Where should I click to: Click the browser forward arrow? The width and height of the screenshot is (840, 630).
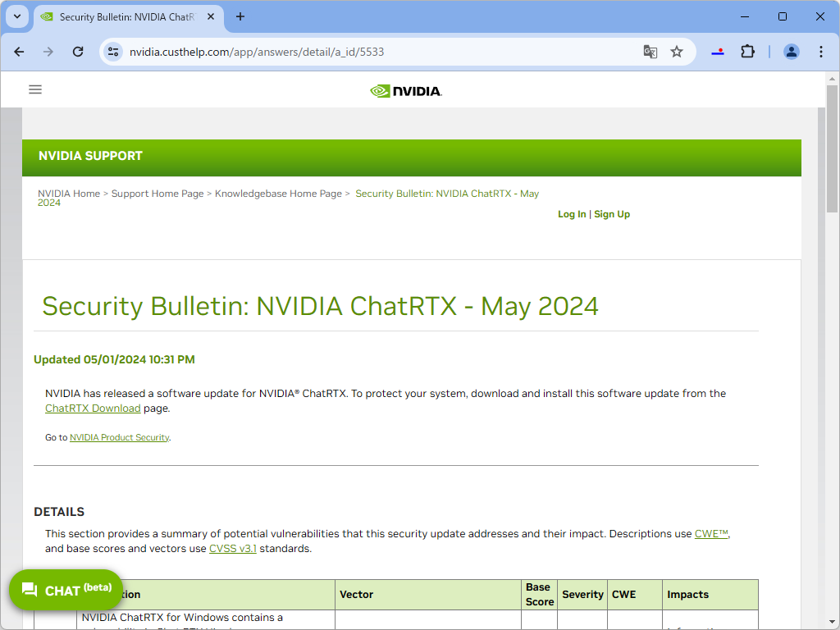tap(48, 52)
